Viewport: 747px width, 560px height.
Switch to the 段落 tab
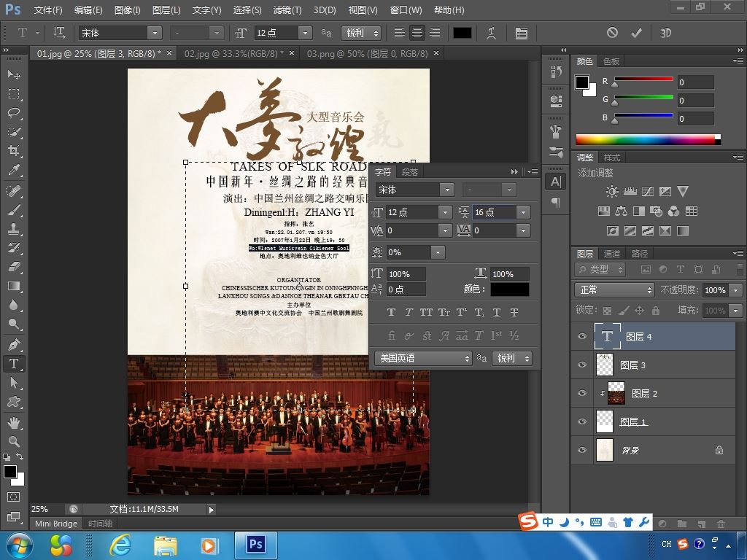(410, 172)
